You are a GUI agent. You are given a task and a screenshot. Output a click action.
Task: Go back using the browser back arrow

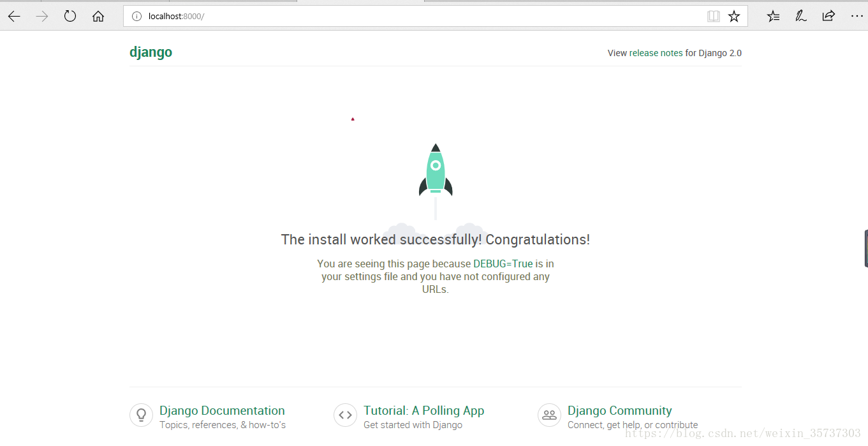pyautogui.click(x=14, y=17)
